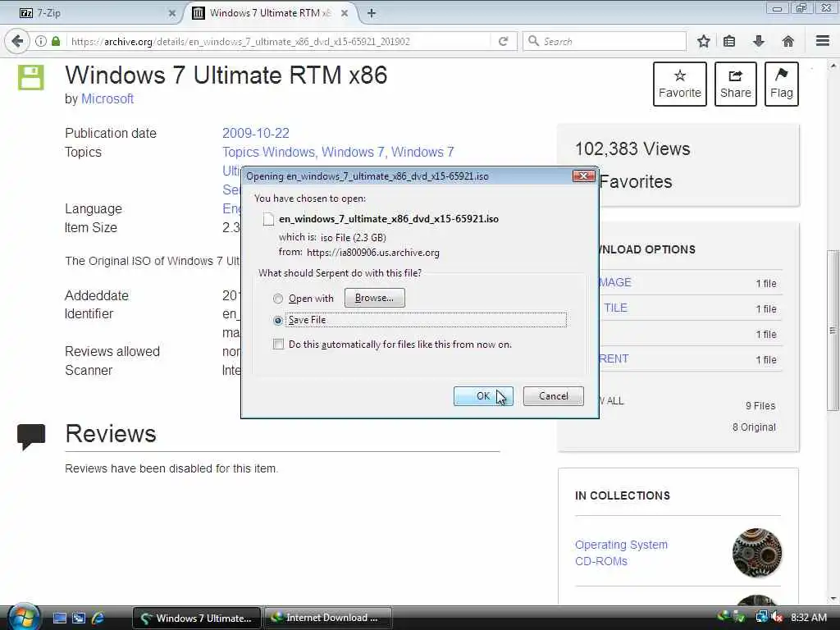Click the network tray icon
This screenshot has height=630, width=840.
760,617
